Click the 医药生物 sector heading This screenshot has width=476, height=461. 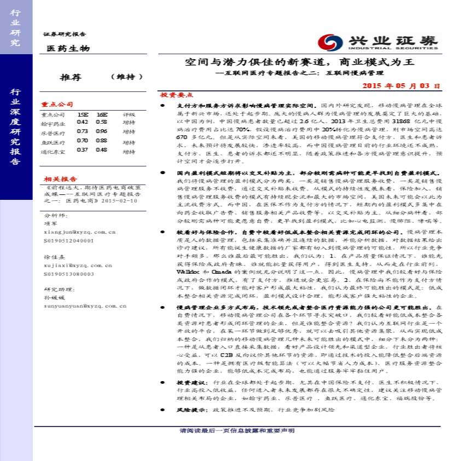coord(68,48)
